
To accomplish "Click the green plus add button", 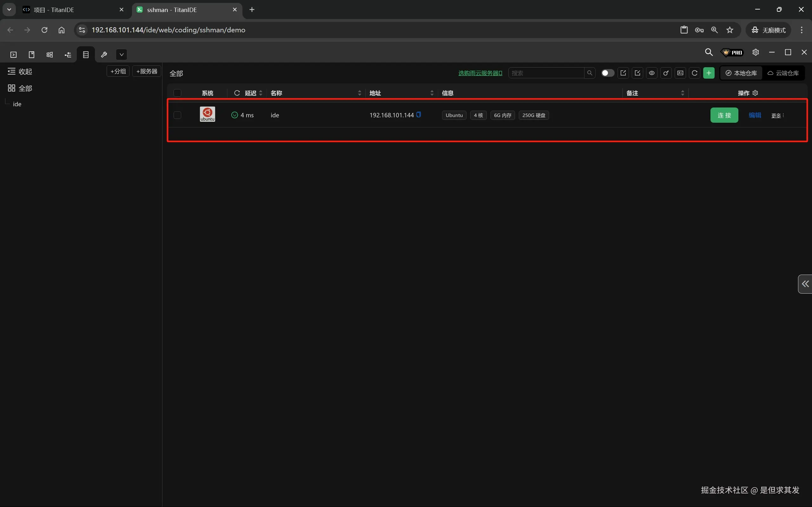I will [x=709, y=73].
